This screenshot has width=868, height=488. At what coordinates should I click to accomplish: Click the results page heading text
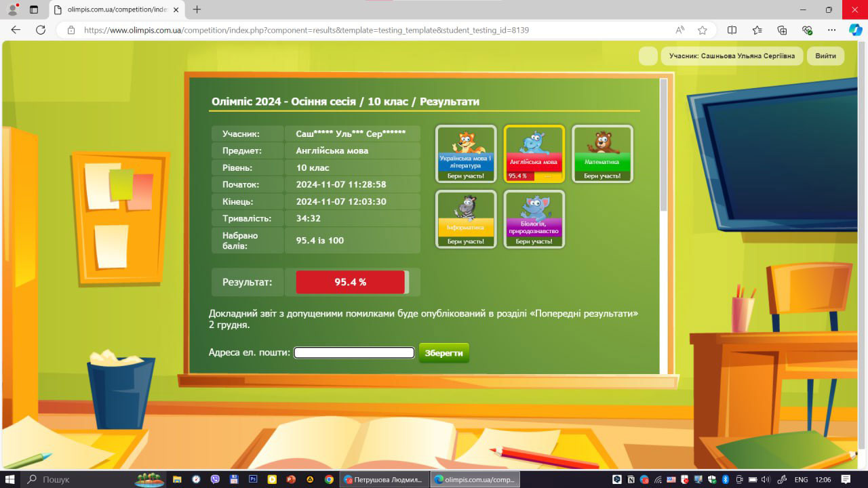tap(345, 102)
